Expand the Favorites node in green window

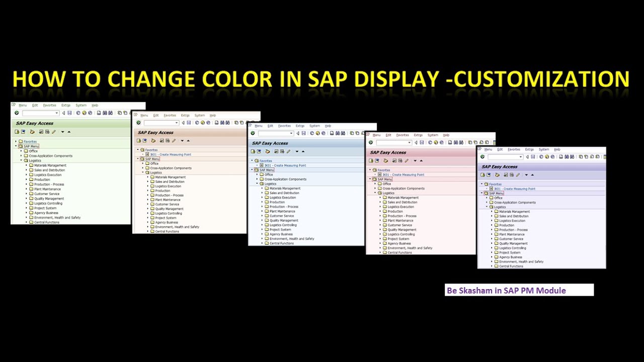tap(16, 141)
